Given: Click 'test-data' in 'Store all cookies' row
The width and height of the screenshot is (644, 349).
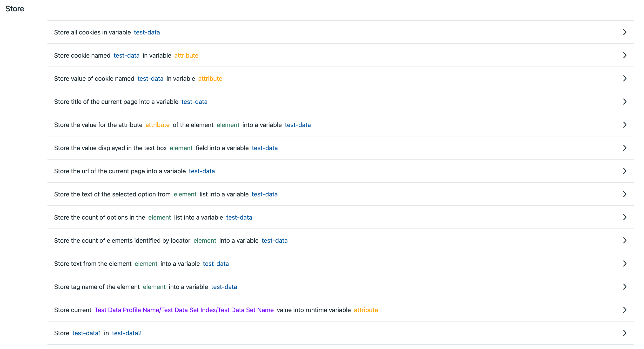Looking at the screenshot, I should pyautogui.click(x=147, y=33).
